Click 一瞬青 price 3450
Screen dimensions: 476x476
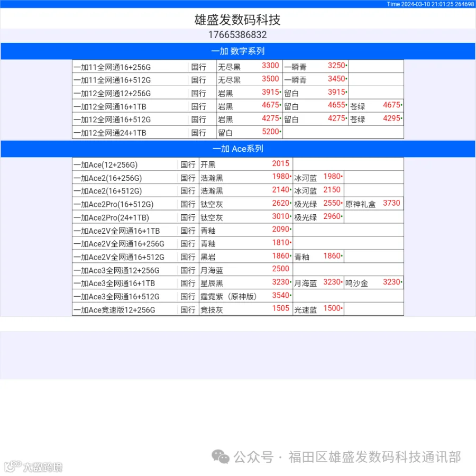coord(336,79)
